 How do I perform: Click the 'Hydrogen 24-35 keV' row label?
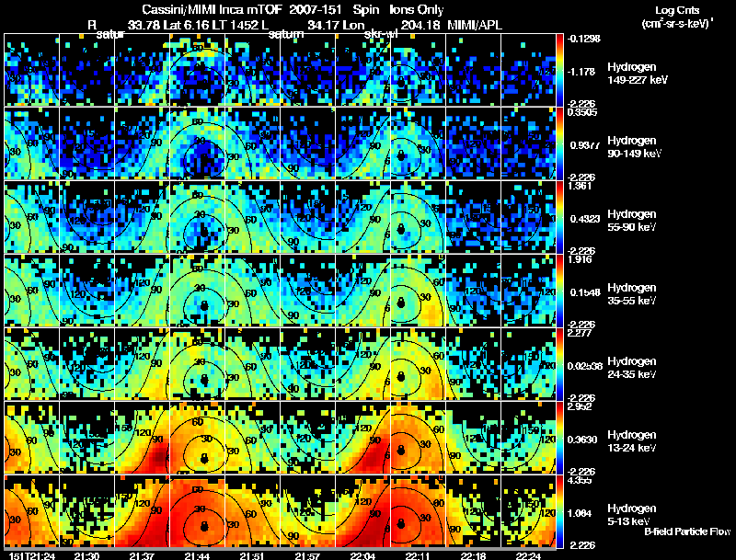(632, 368)
